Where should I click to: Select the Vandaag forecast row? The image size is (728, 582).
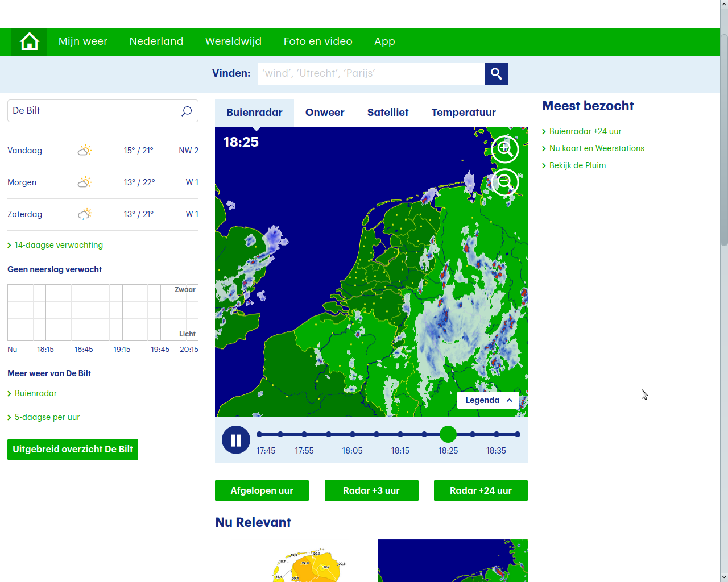[103, 151]
